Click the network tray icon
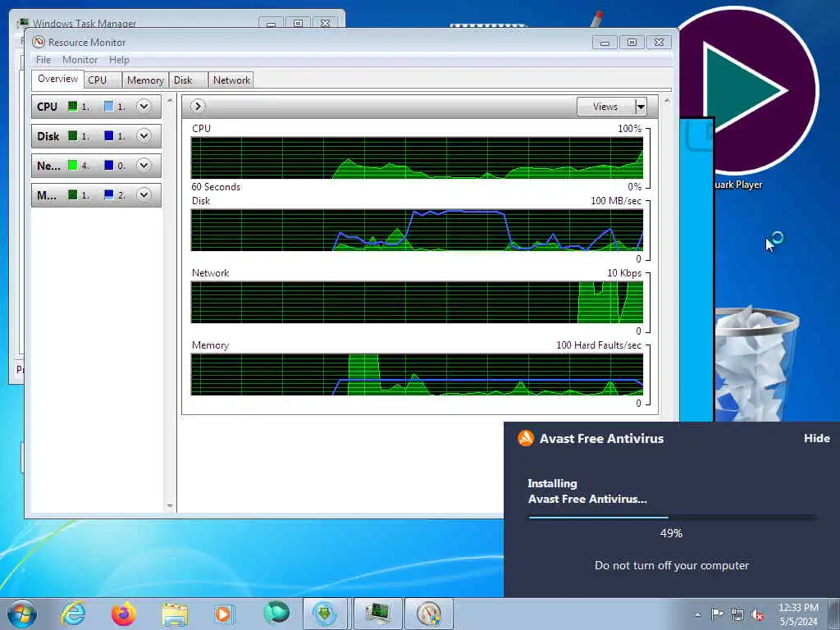Image resolution: width=840 pixels, height=630 pixels. 737,614
